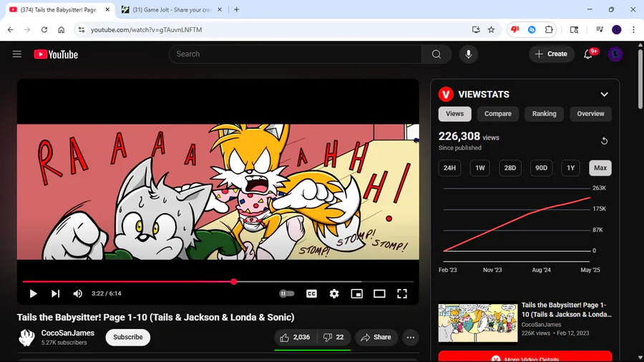Screen dimensions: 644x362
Task: Go to YouTube home via logo
Action: (x=56, y=54)
